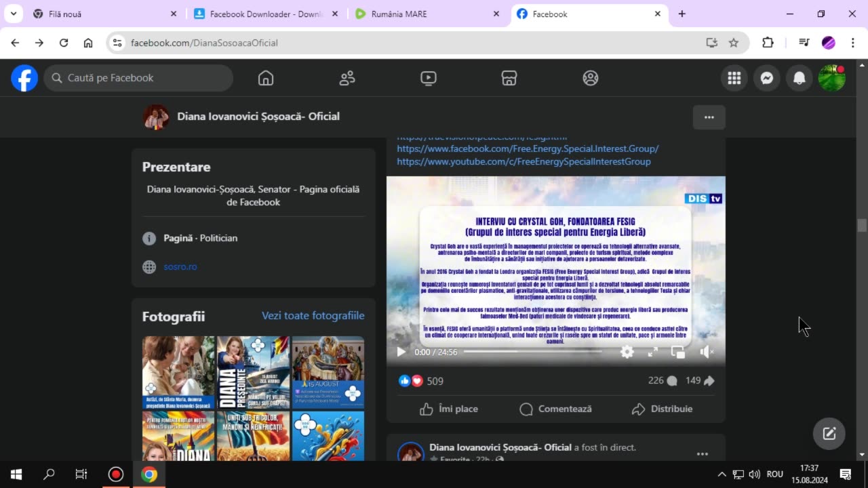Go to the Facebook Home feed icon
Image resolution: width=868 pixels, height=488 pixels.
point(266,78)
